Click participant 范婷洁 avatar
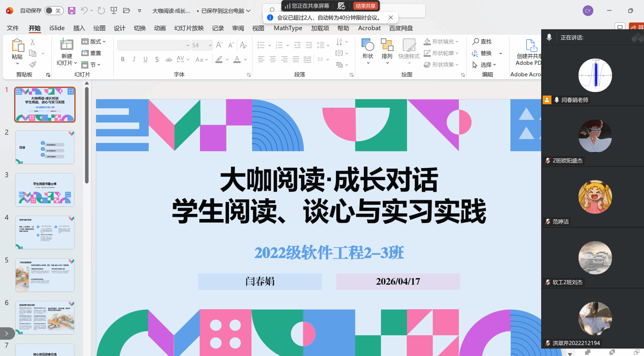Viewport: 644px width, 356px height. tap(595, 197)
